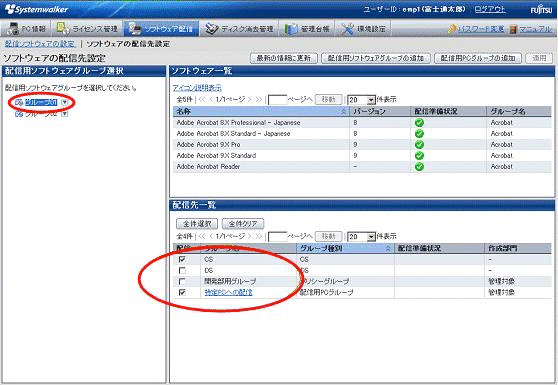Image resolution: width=558 pixels, height=385 pixels.
Task: Click the ソフトウェア配信 tab icon
Action: click(135, 28)
